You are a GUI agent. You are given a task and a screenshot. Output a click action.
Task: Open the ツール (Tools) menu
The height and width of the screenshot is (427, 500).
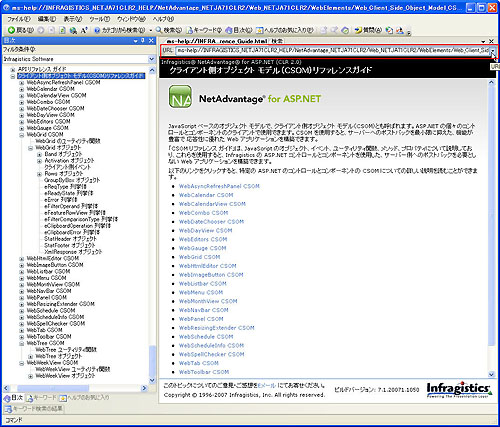[x=100, y=19]
